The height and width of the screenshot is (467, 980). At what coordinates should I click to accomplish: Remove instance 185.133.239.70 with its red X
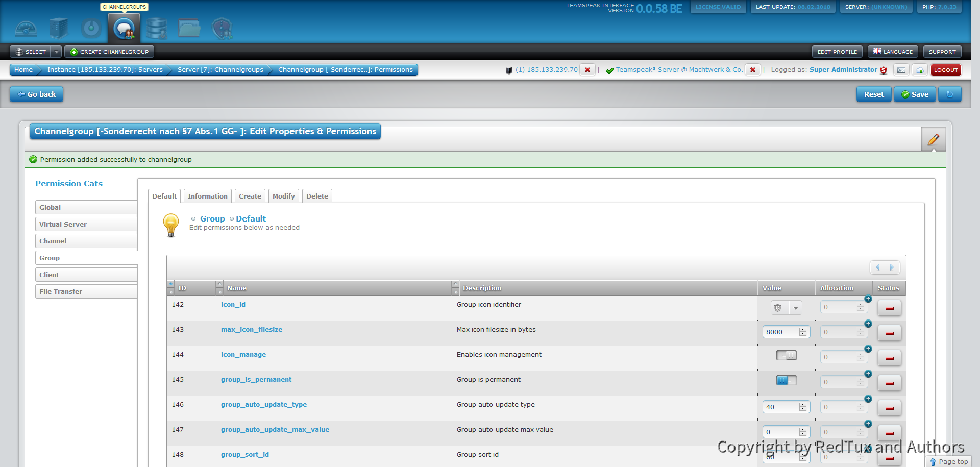[587, 70]
